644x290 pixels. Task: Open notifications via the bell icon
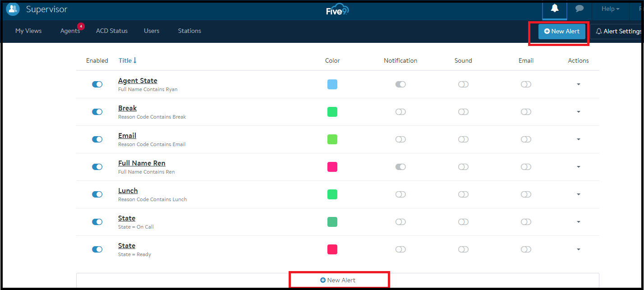click(554, 9)
